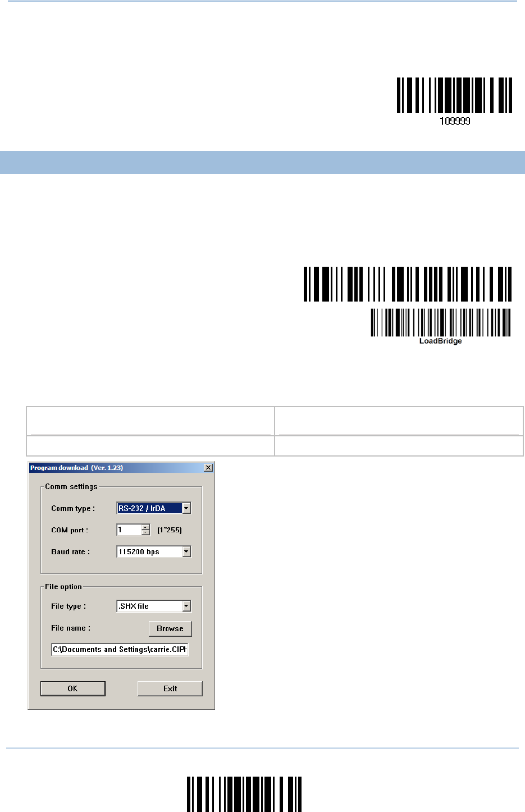Screen dimensions: 525x812
Task: Click the large barcode above LoadBridge
Action: click(408, 284)
